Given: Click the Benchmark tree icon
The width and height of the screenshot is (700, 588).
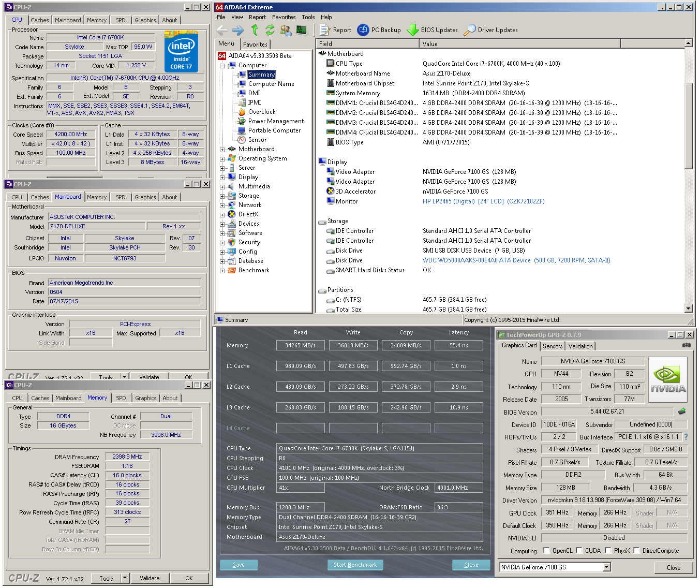Looking at the screenshot, I should 231,271.
